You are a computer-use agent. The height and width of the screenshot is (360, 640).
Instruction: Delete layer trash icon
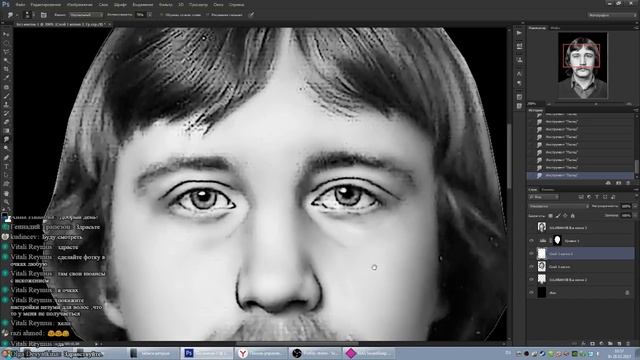tap(628, 344)
